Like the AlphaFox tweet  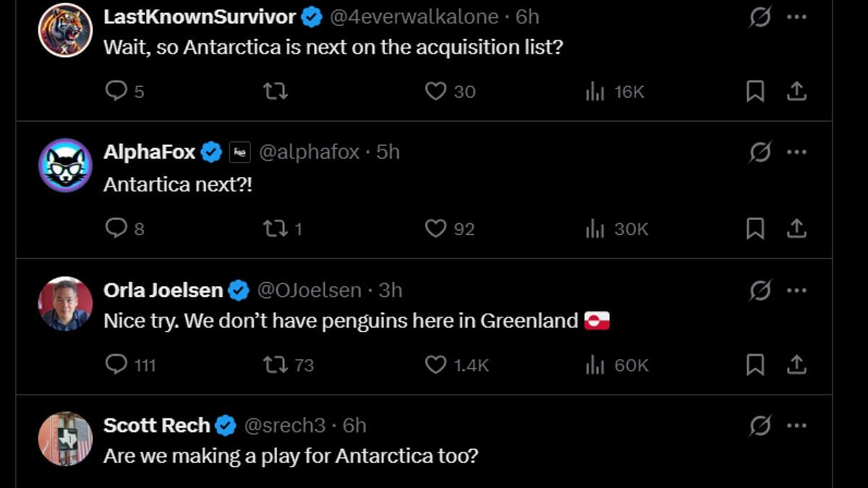[435, 228]
